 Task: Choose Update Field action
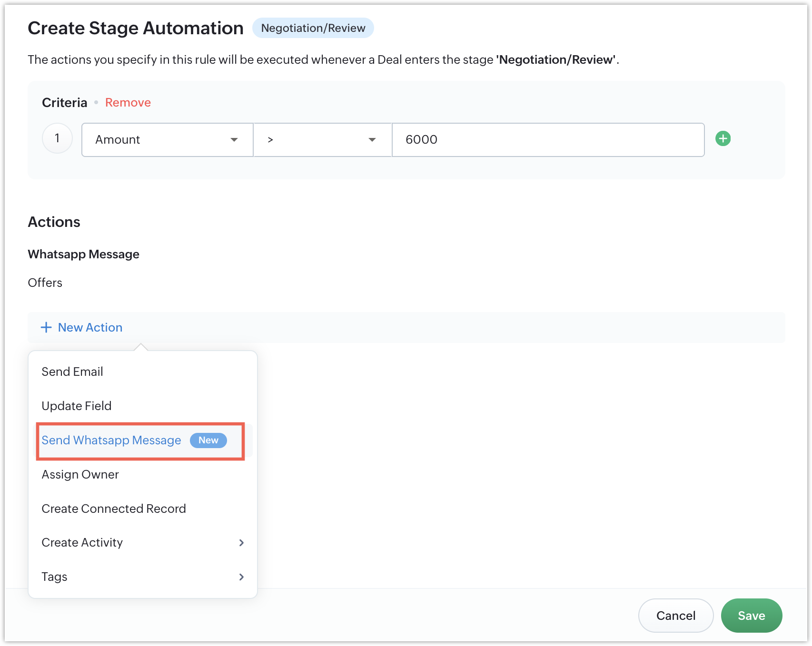click(77, 406)
